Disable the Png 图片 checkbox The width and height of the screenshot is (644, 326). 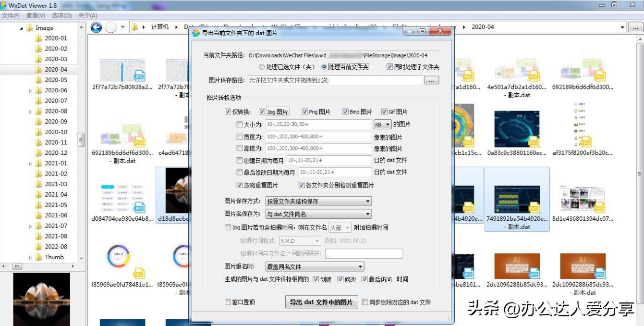pos(304,112)
